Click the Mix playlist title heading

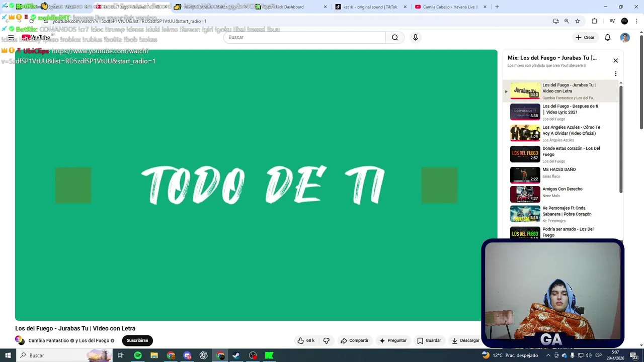pyautogui.click(x=552, y=58)
